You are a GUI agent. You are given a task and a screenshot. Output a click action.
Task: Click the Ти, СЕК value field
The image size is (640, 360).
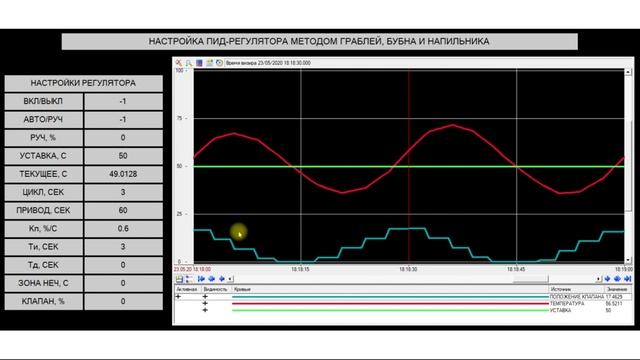click(123, 247)
